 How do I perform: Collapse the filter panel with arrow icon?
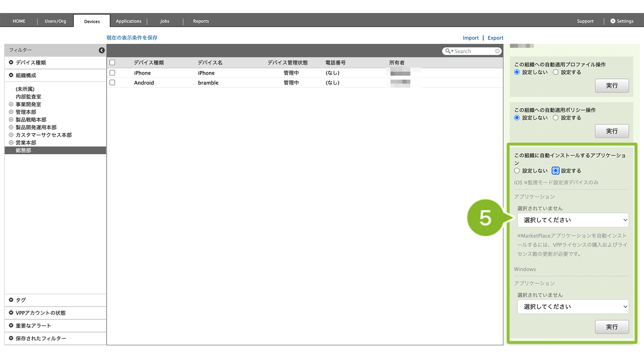coord(102,50)
